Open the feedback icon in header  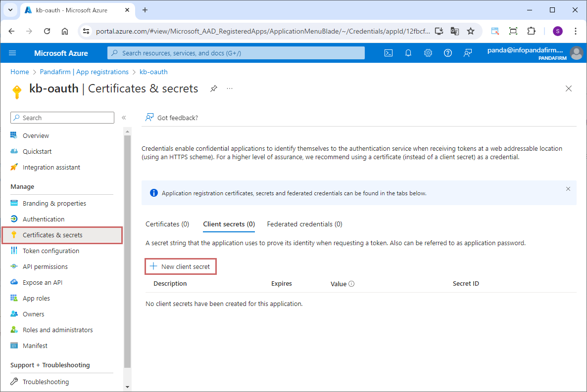pyautogui.click(x=468, y=53)
